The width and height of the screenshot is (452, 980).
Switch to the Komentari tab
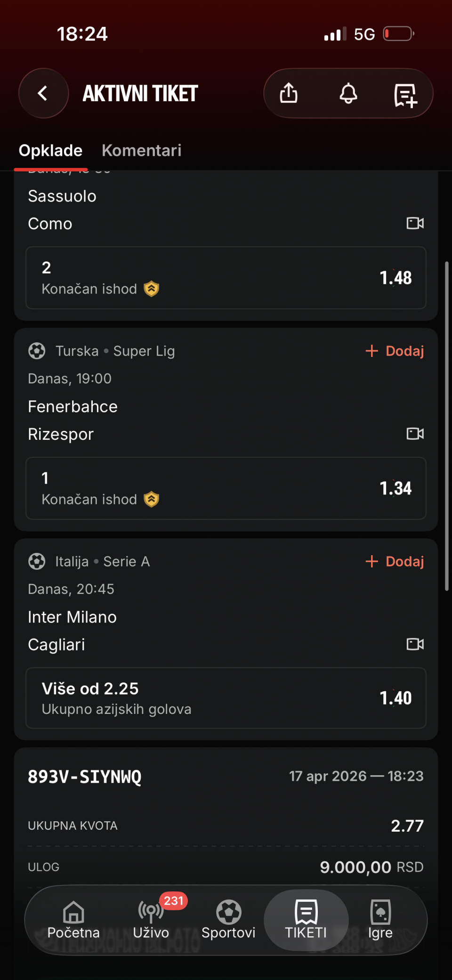tap(141, 151)
